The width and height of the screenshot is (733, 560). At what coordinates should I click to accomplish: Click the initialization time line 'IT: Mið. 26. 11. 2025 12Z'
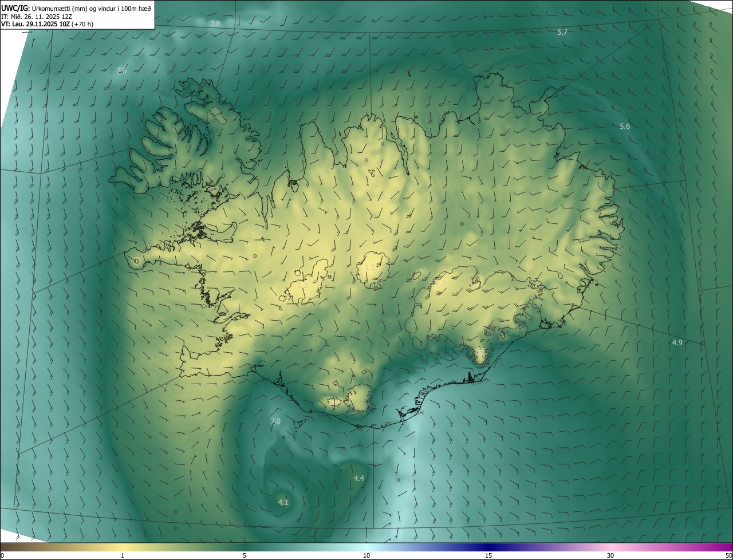tap(37, 16)
